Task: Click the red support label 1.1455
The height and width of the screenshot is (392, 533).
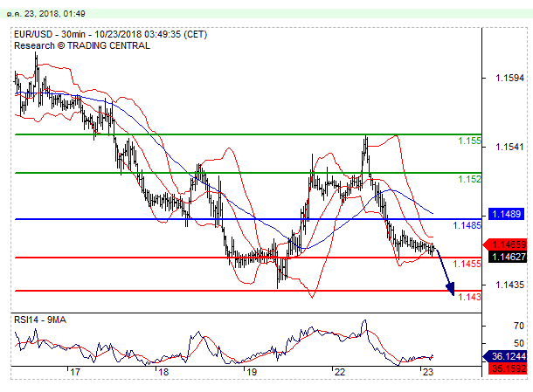Action: [x=467, y=264]
